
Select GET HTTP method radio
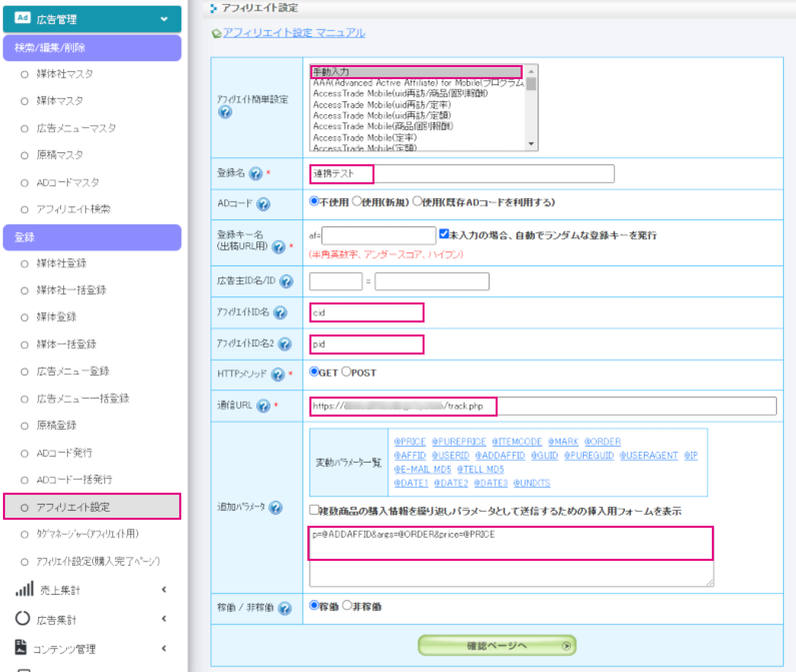(314, 371)
